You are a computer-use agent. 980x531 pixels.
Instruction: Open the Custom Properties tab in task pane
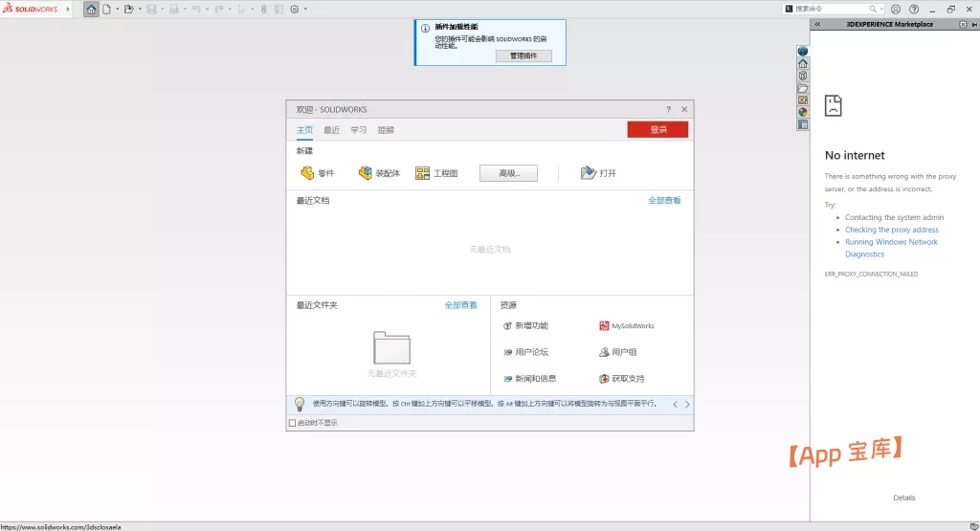(x=803, y=124)
